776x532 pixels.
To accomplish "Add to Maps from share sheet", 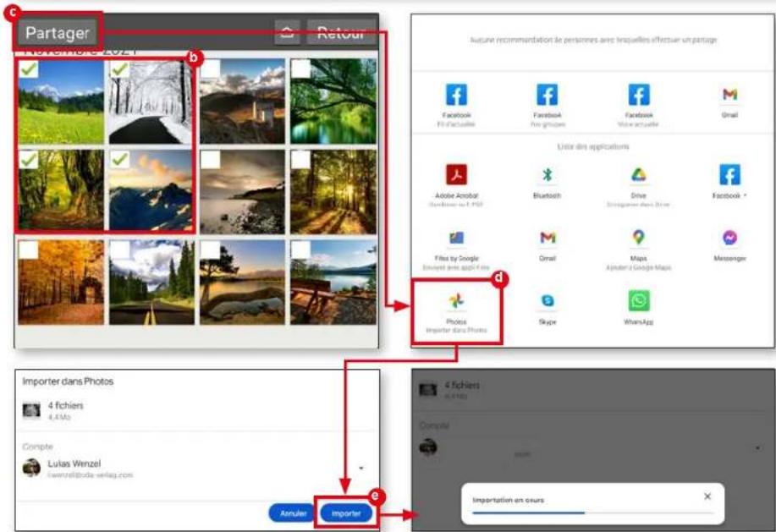I will click(x=638, y=250).
